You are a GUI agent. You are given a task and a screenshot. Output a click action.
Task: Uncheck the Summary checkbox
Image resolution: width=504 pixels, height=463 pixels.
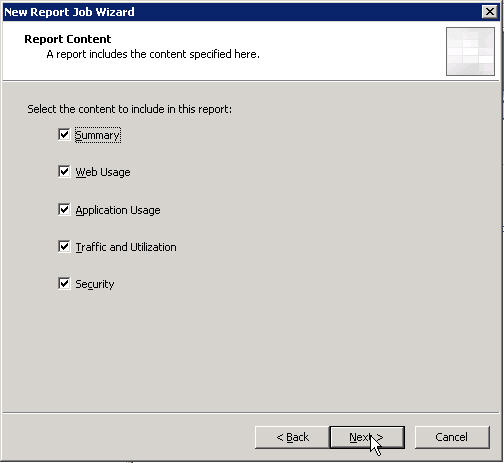pos(64,135)
